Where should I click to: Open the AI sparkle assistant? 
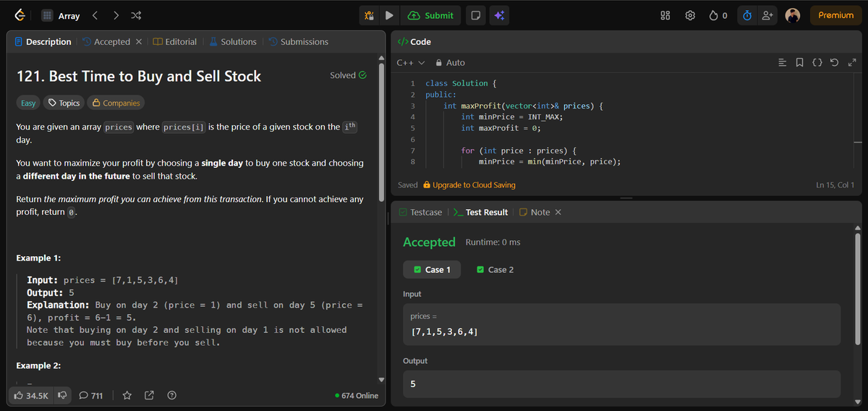(499, 15)
